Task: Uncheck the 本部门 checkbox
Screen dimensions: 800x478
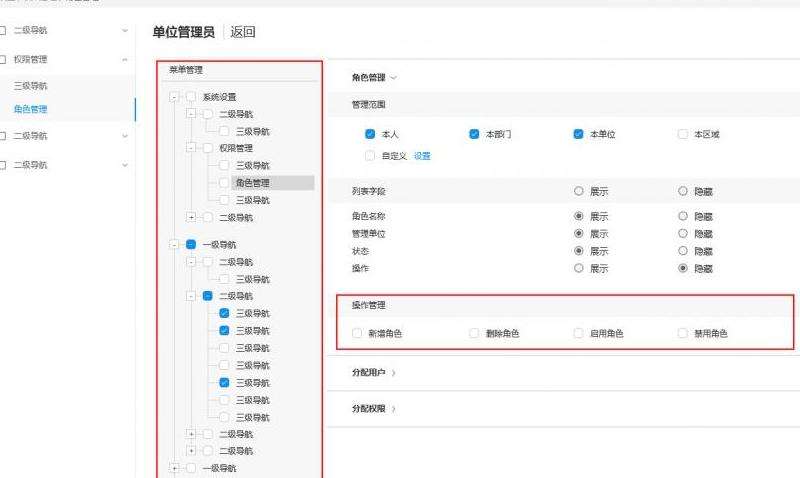Action: tap(474, 133)
